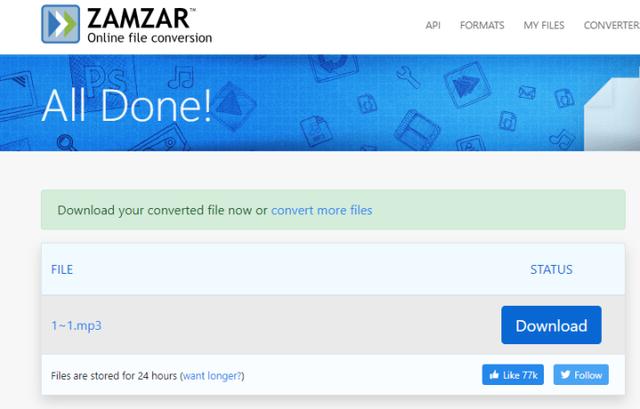This screenshot has width=640, height=409.
Task: Like Zamzar with the Like 77k button
Action: point(513,375)
